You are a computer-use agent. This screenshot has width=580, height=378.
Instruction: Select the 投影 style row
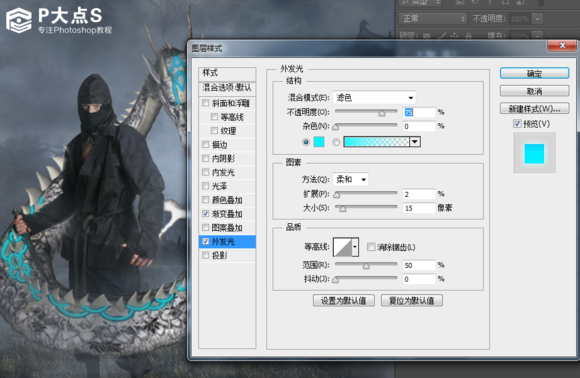(x=227, y=255)
